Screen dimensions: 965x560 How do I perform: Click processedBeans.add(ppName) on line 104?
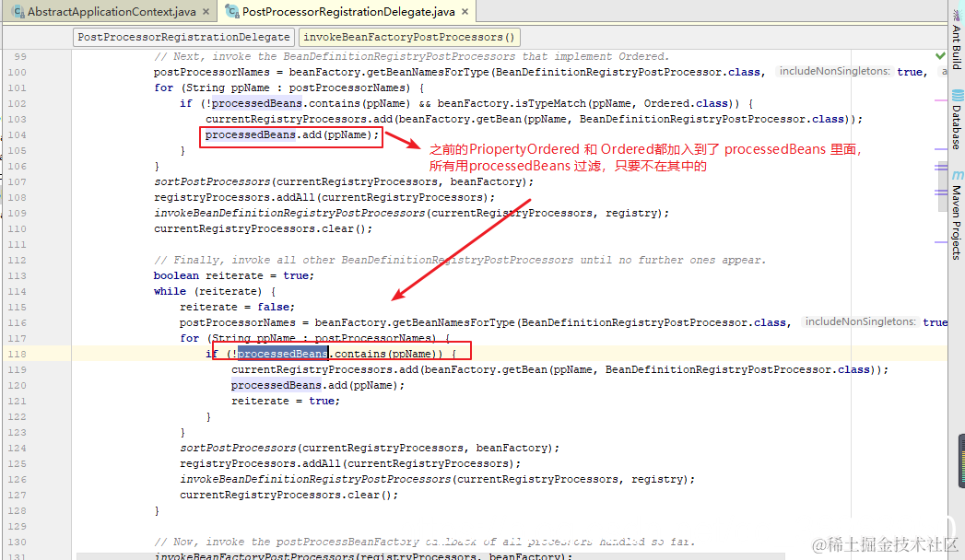point(292,134)
